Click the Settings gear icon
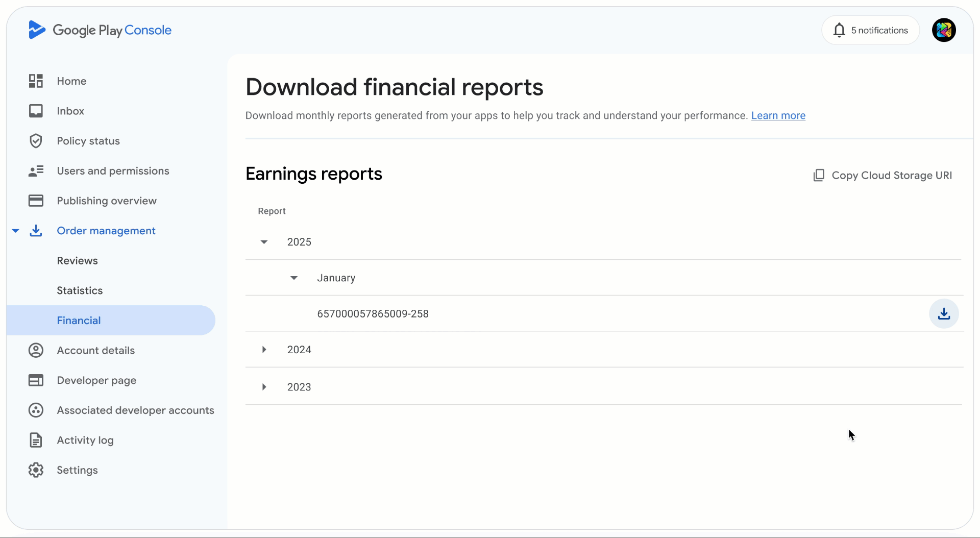The height and width of the screenshot is (538, 980). (36, 470)
